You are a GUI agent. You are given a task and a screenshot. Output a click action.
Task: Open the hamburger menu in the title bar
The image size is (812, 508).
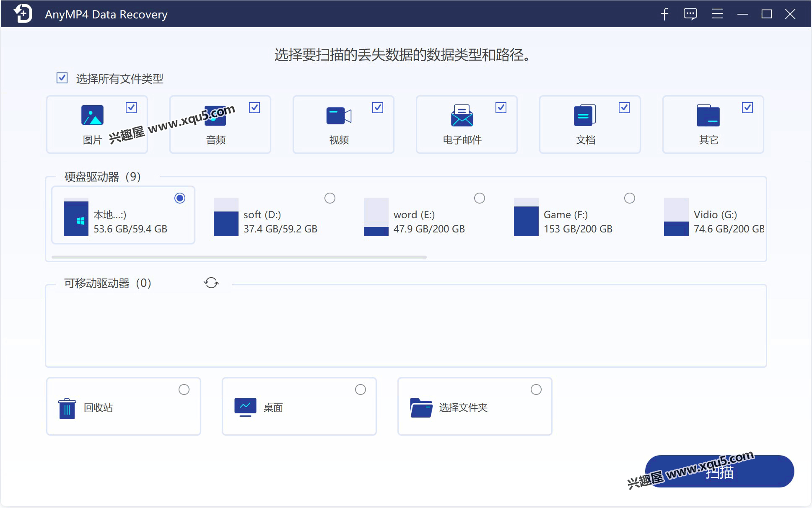(717, 14)
